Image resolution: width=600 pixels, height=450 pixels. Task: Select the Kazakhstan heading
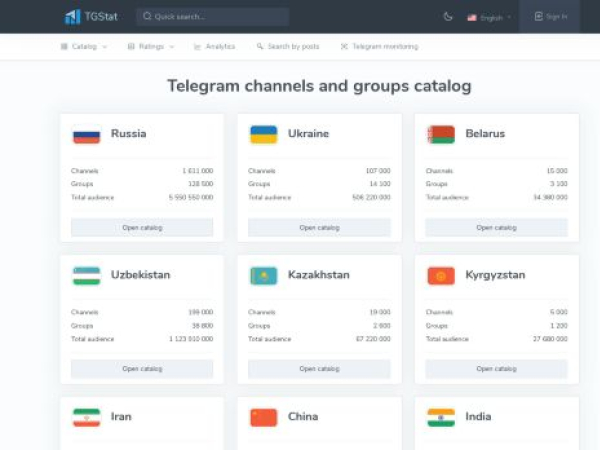pos(319,275)
